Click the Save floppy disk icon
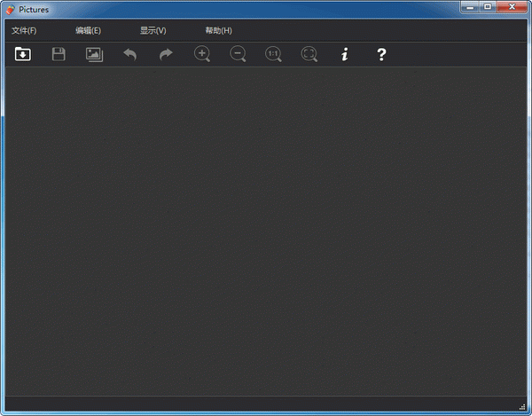 [x=59, y=54]
